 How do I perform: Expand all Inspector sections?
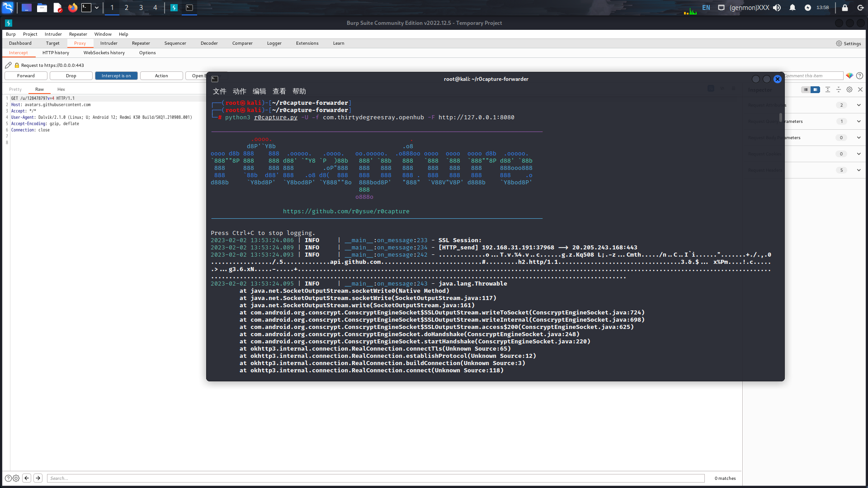[x=828, y=89]
